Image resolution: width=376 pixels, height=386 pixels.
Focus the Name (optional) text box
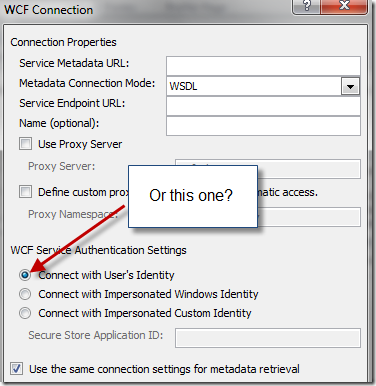(263, 126)
